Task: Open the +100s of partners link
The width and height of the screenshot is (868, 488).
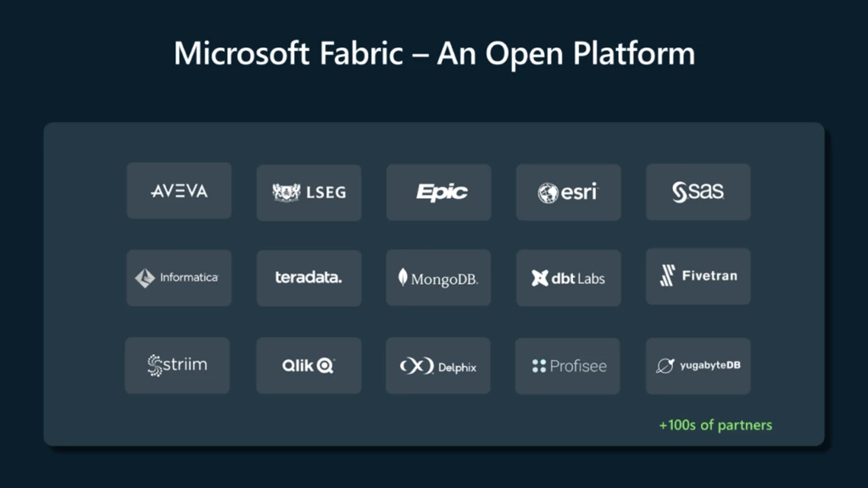Action: click(715, 424)
